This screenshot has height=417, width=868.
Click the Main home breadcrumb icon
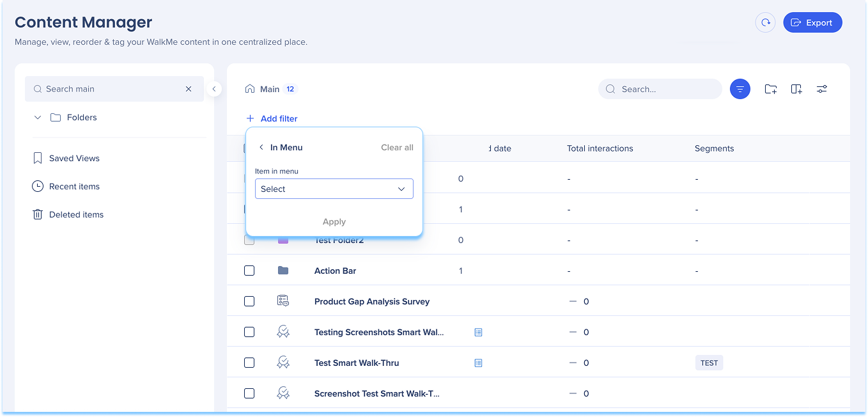pyautogui.click(x=250, y=89)
